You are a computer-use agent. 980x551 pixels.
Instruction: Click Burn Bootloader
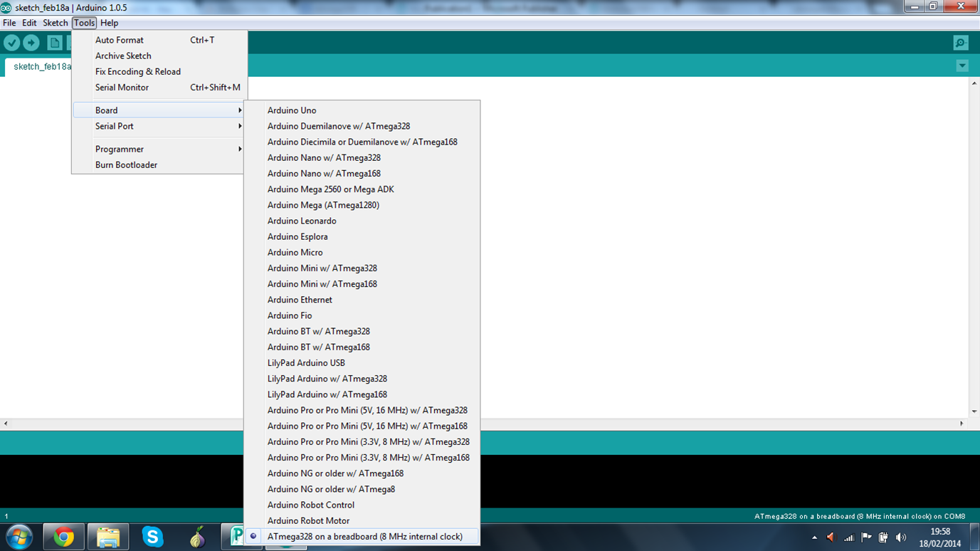tap(126, 164)
